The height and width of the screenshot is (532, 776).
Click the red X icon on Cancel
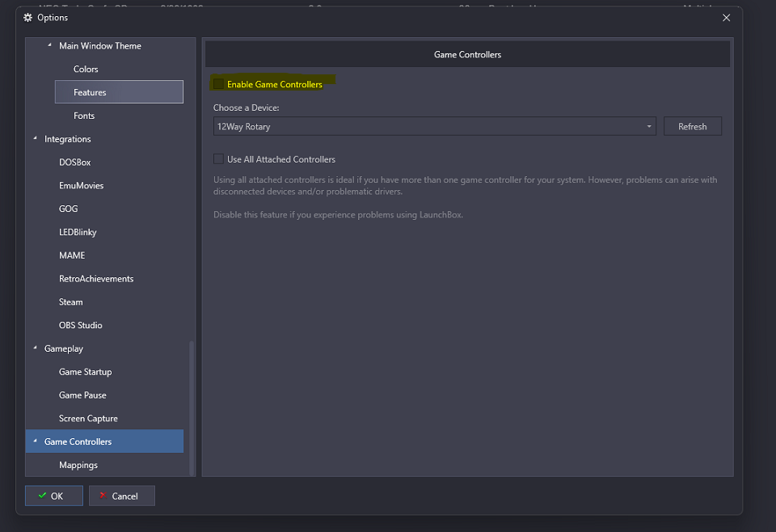coord(103,496)
